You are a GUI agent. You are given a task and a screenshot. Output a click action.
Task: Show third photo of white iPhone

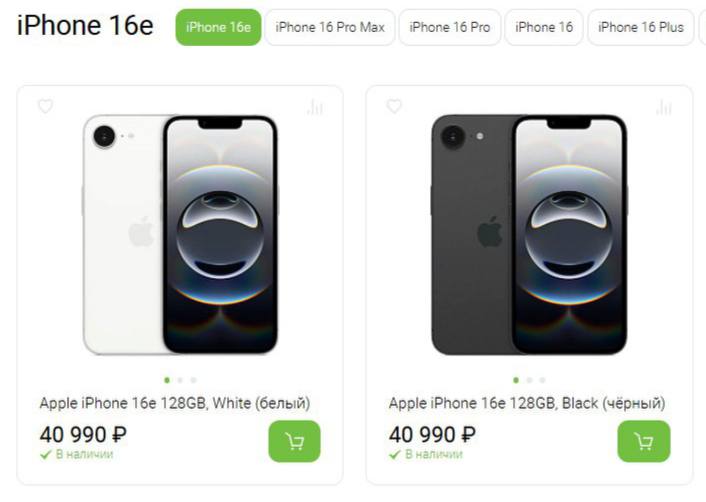pyautogui.click(x=193, y=380)
